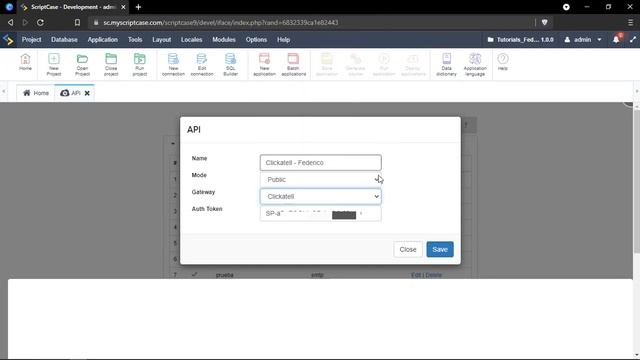Viewport: 640px width, 360px height.
Task: Open Application language settings
Action: [475, 64]
